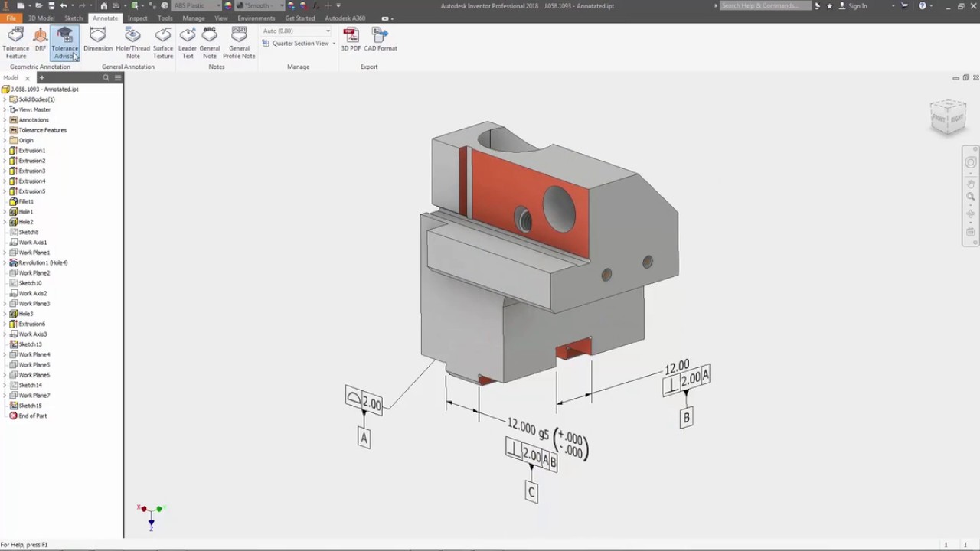The height and width of the screenshot is (551, 980).
Task: Select the Surface Texture tool
Action: click(x=163, y=43)
